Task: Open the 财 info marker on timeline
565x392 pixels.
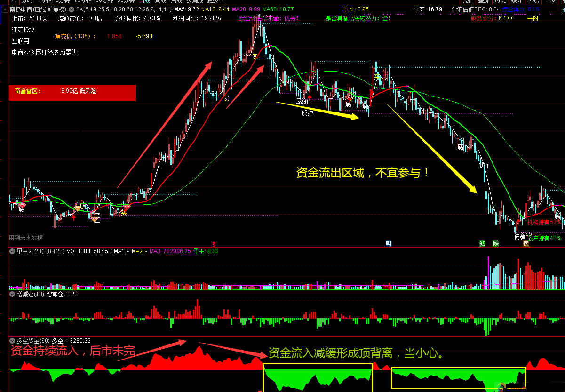Action: 389,243
